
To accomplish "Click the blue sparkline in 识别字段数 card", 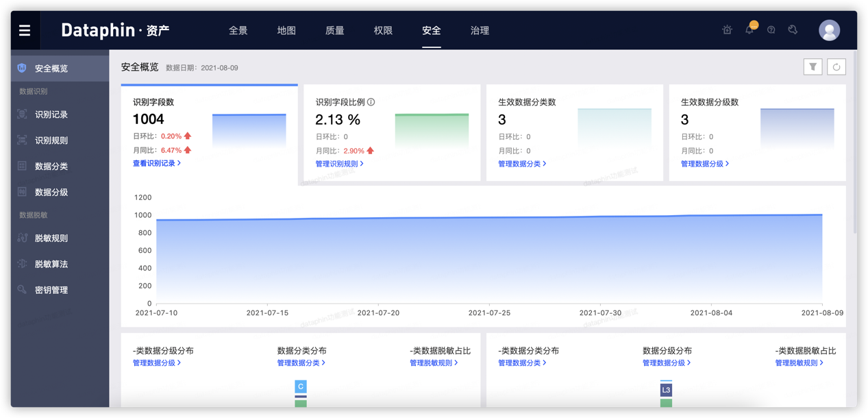I will [x=249, y=131].
